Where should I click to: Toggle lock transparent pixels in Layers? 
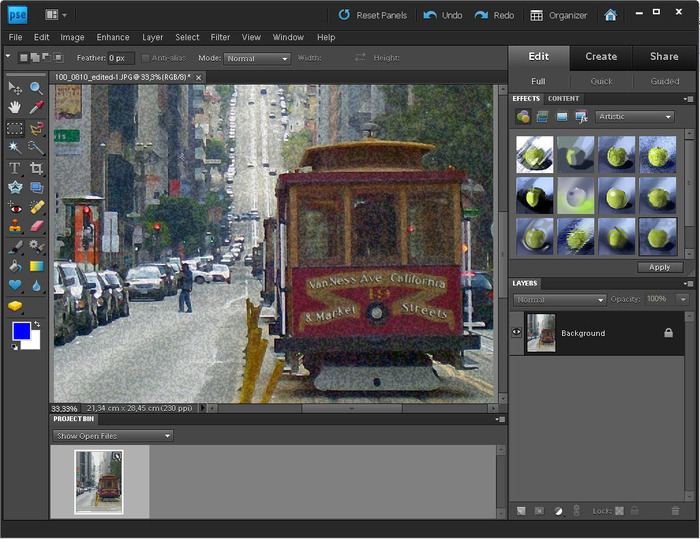[x=619, y=511]
